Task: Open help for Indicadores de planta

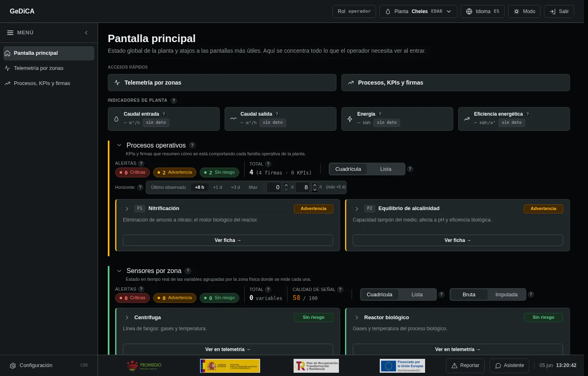Action: pyautogui.click(x=174, y=101)
